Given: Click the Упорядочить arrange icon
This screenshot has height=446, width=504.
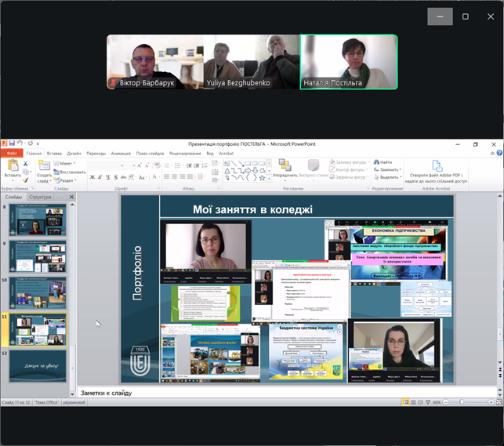Looking at the screenshot, I should point(285,165).
